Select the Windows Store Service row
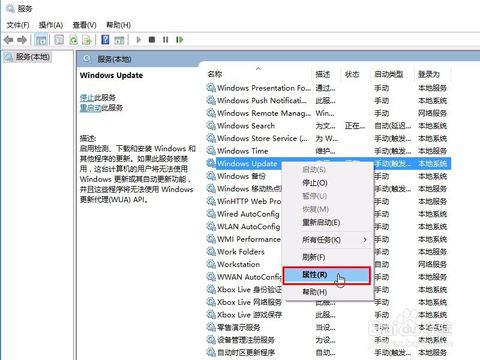480x360 pixels. tap(328, 138)
